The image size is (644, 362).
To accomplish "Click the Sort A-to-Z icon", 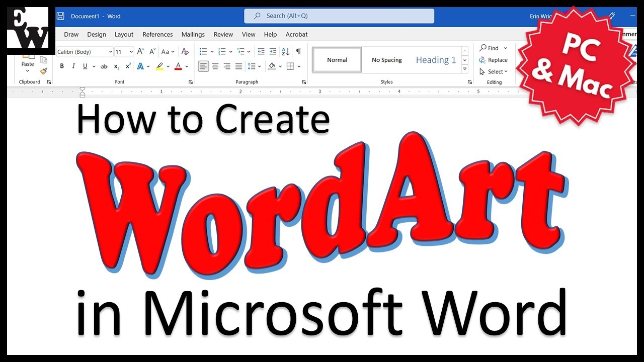I will [x=285, y=52].
